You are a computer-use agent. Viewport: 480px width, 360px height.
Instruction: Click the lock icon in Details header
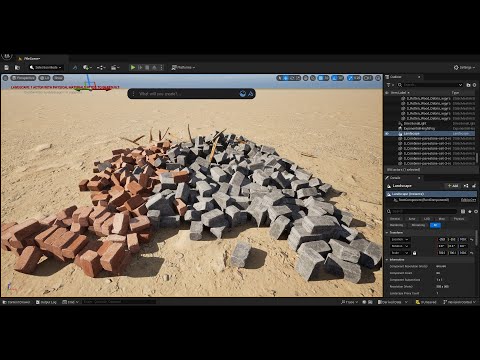474,186
